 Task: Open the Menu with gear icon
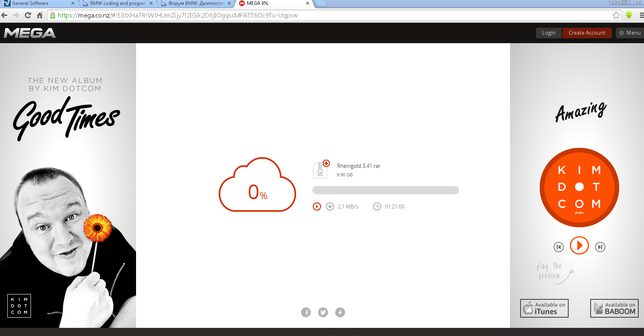(630, 33)
